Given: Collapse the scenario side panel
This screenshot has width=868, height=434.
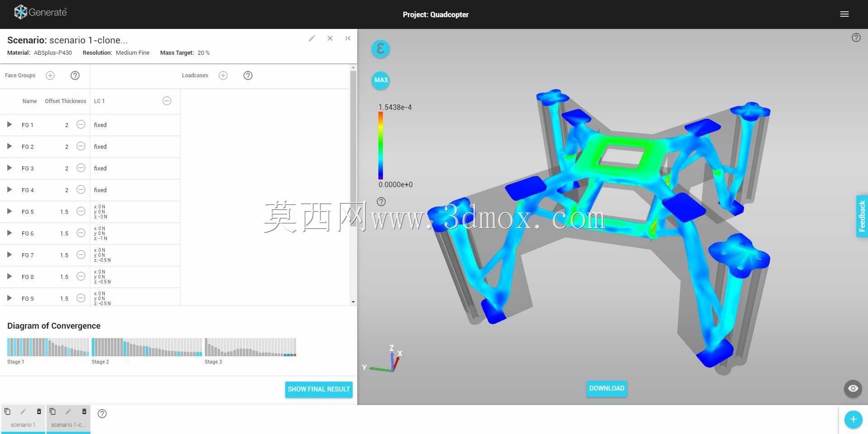Looking at the screenshot, I should tap(348, 38).
